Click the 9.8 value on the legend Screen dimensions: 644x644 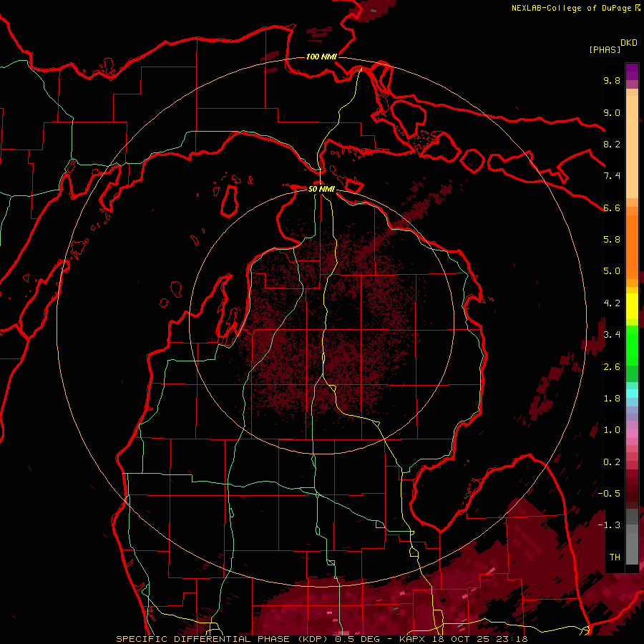(x=612, y=80)
